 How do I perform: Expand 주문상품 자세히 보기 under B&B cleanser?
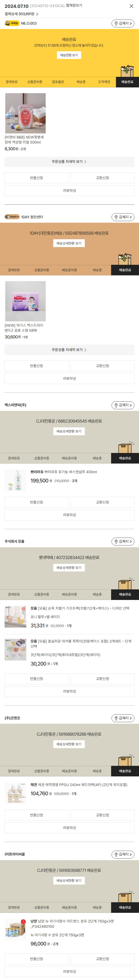[x=69, y=162]
